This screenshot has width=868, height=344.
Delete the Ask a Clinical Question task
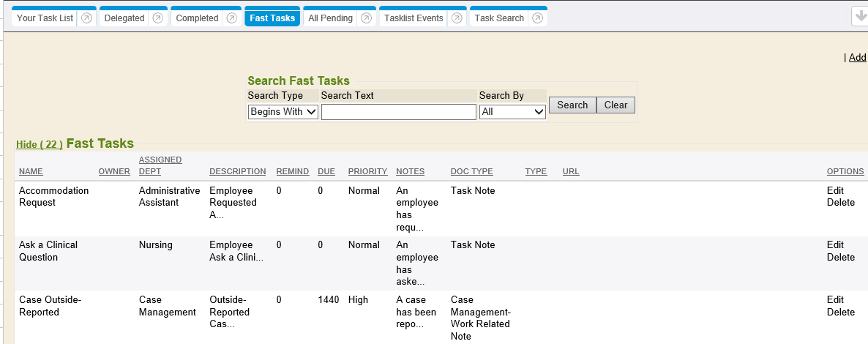(x=840, y=257)
